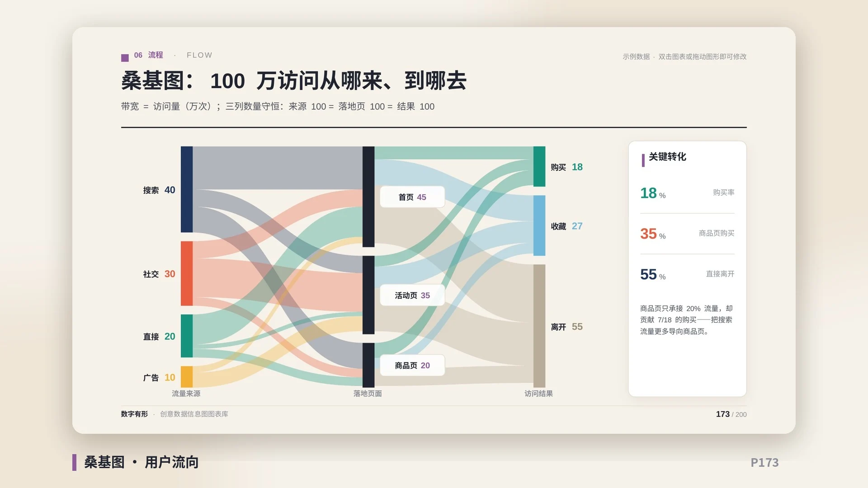
Task: Click the 直接离开 label
Action: pos(720,274)
